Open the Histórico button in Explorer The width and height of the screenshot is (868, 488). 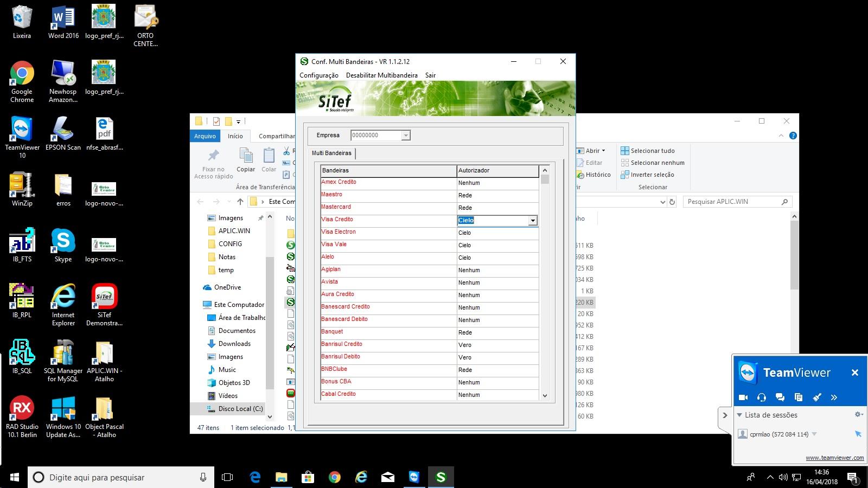click(x=593, y=175)
